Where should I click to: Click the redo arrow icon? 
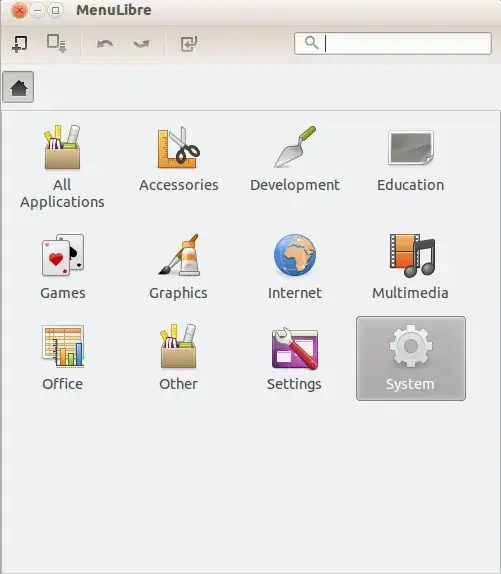click(x=141, y=44)
